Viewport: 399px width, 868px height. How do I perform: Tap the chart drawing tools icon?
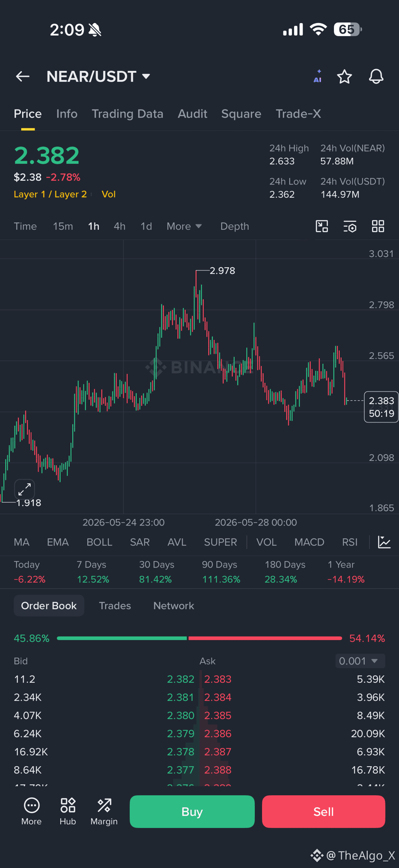point(322,226)
